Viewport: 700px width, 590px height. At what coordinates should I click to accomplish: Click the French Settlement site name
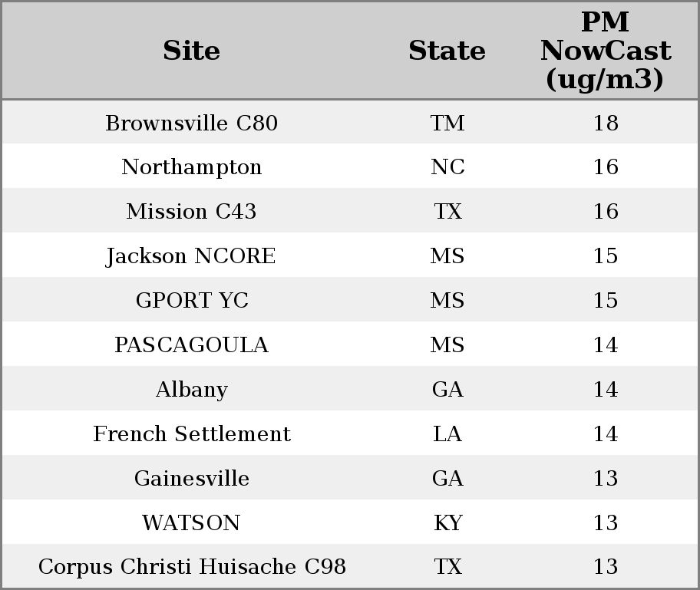click(x=192, y=433)
